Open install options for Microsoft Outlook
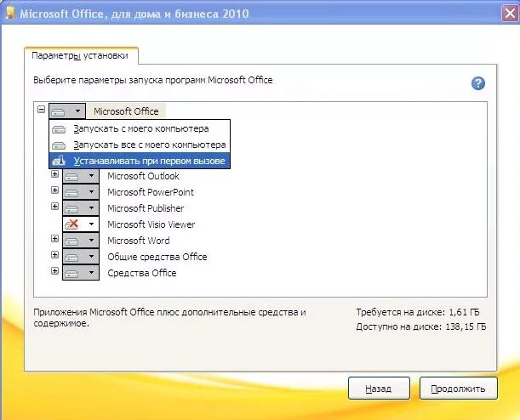Viewport: 520px width, 420px height. coord(81,176)
